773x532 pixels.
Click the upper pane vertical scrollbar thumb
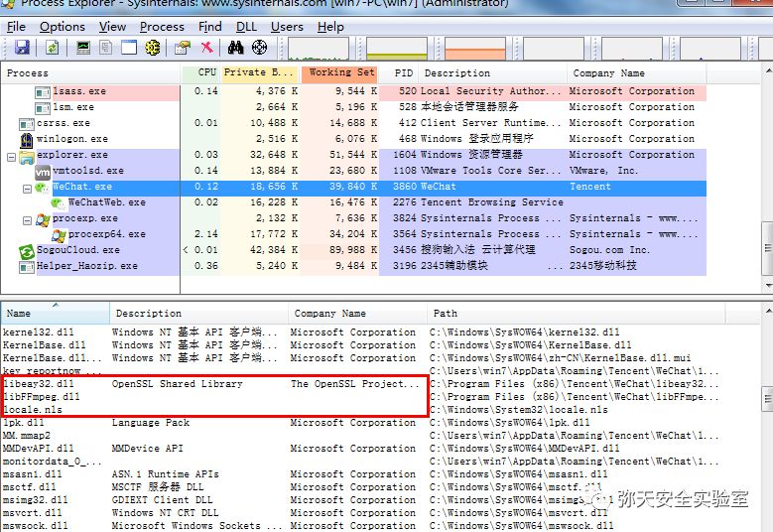(x=768, y=247)
